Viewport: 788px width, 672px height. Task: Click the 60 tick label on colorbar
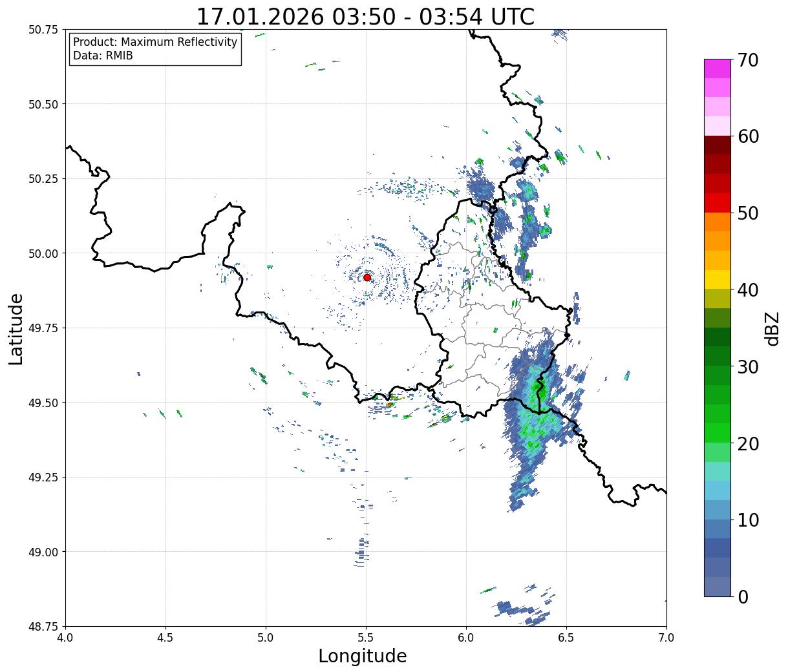(x=749, y=136)
